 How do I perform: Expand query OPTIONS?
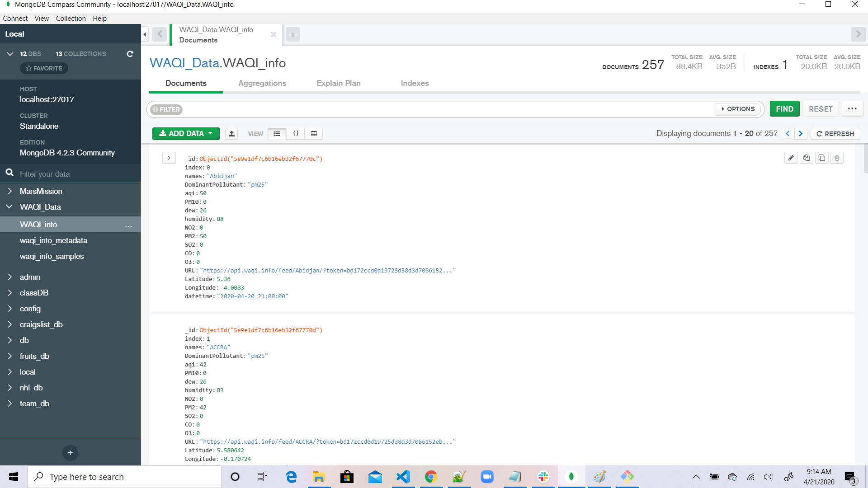738,109
